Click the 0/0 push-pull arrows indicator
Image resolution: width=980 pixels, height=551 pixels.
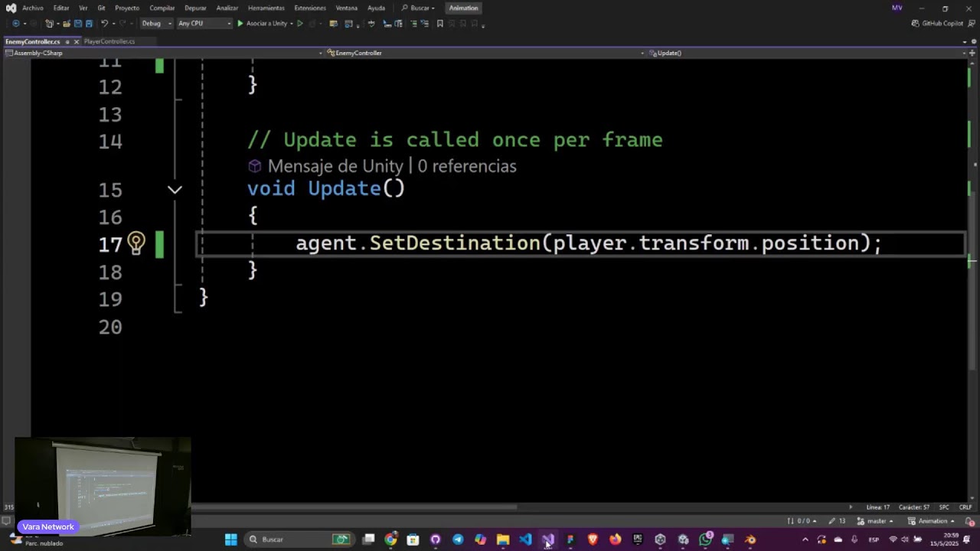coord(802,521)
